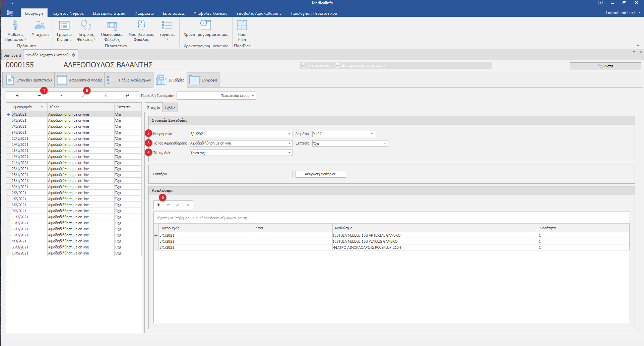644x346 pixels.
Task: Open the Ιατρικός Φάκελος stethoscope icon
Action: [86, 30]
